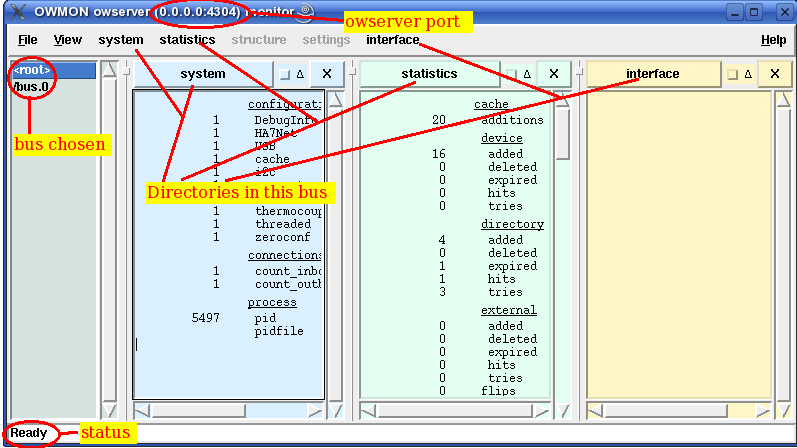Click system panel horizontal scrollbar thumb

pyautogui.click(x=198, y=411)
